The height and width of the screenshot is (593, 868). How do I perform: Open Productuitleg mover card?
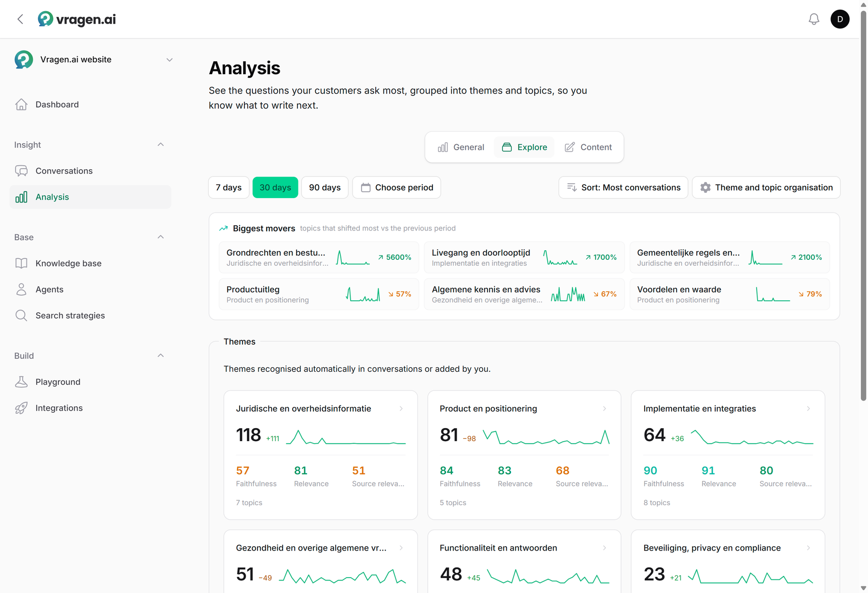[319, 294]
